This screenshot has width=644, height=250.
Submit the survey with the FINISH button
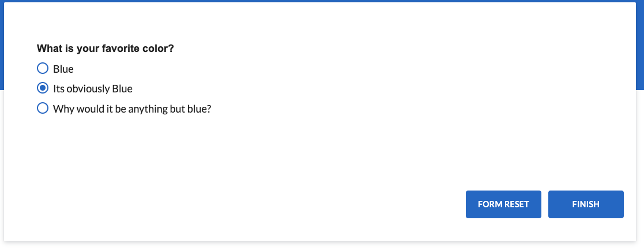[x=586, y=204]
